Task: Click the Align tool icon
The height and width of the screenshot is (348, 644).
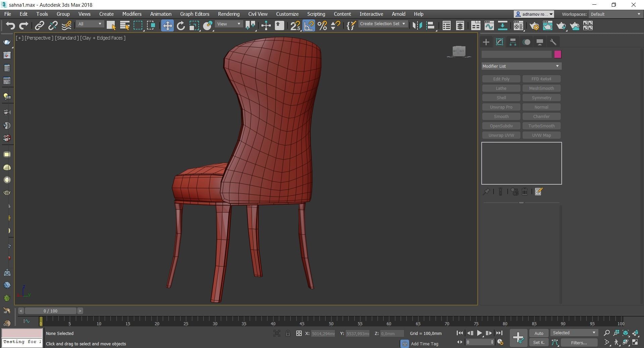Action: [431, 26]
